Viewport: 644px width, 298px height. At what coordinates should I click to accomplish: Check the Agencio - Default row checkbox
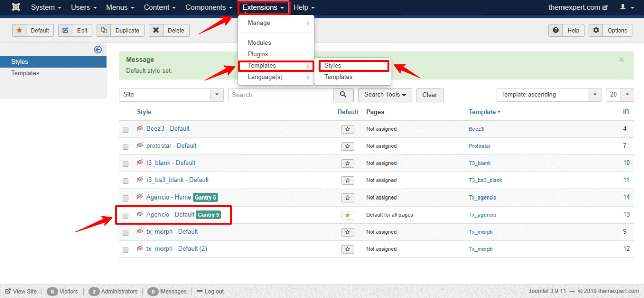(x=126, y=215)
